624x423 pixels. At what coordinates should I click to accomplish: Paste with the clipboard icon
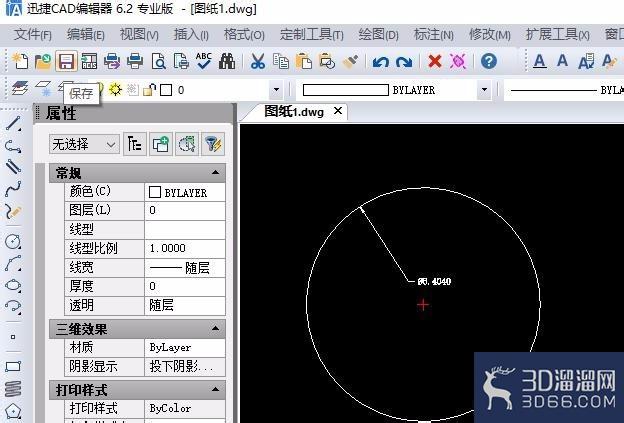304,61
